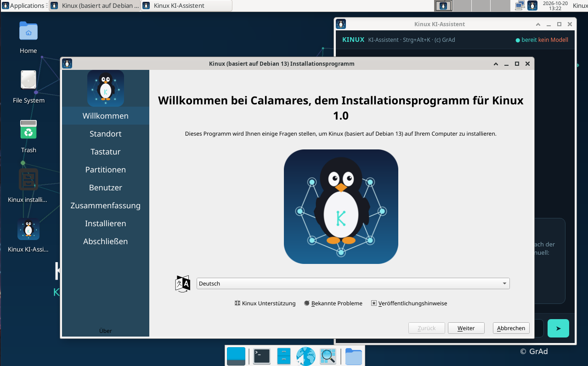Select the Tastatur step in sidebar

click(x=106, y=152)
